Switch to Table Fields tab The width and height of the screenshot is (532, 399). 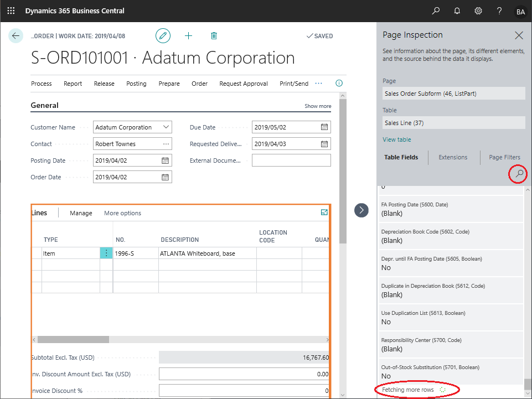click(401, 157)
